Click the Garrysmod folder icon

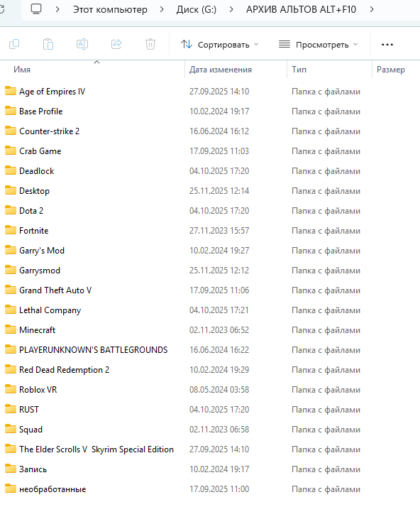point(11,270)
